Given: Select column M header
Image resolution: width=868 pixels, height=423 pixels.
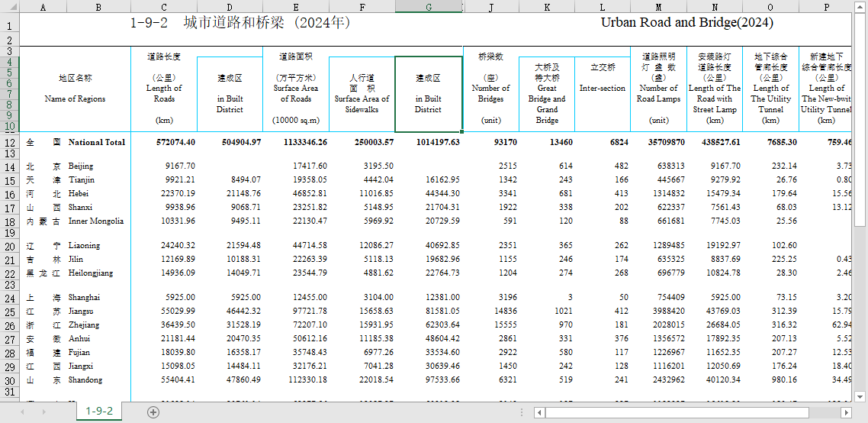Looking at the screenshot, I should pyautogui.click(x=658, y=6).
